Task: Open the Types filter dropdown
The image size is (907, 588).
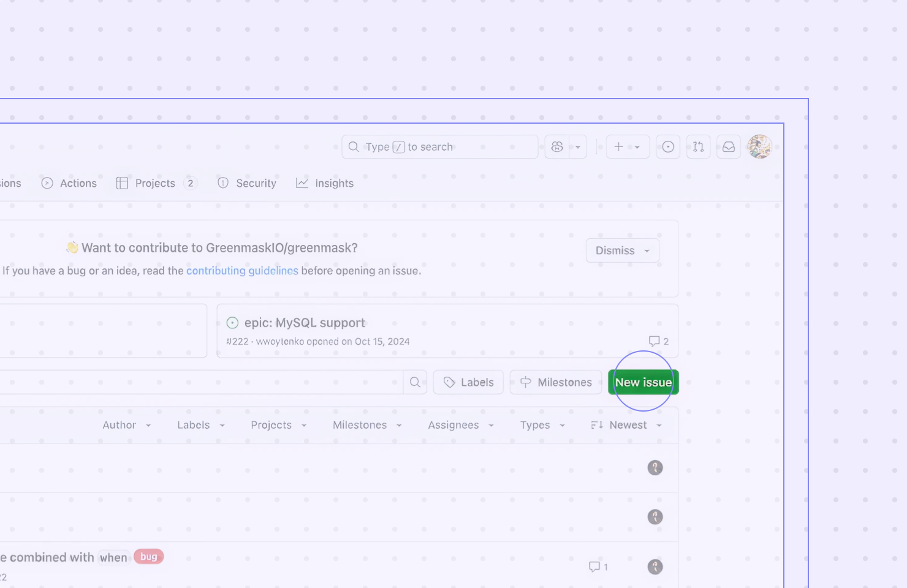Action: coord(542,425)
